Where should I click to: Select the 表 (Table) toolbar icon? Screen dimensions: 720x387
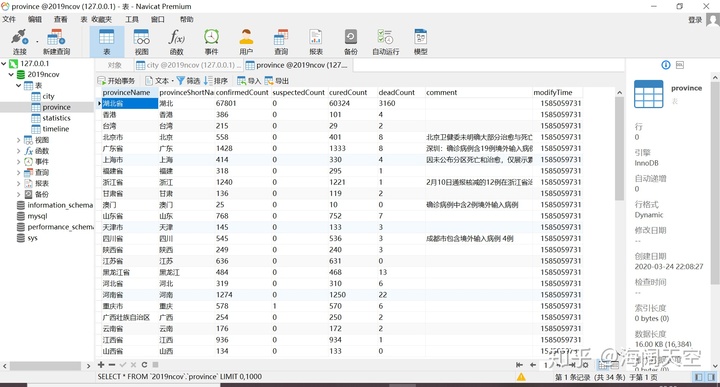point(107,41)
